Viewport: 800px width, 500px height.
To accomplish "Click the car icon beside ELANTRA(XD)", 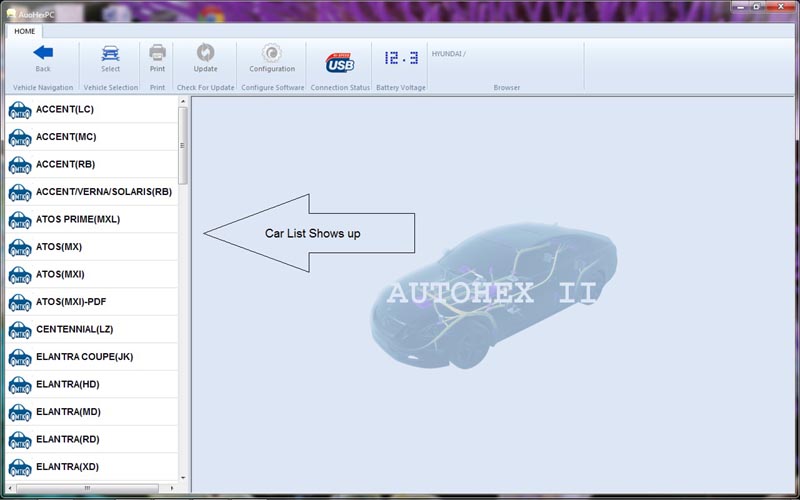I will (x=20, y=468).
